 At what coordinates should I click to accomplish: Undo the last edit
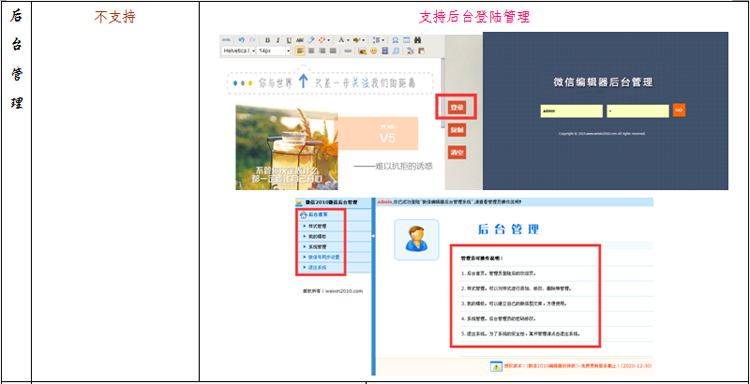coord(242,40)
